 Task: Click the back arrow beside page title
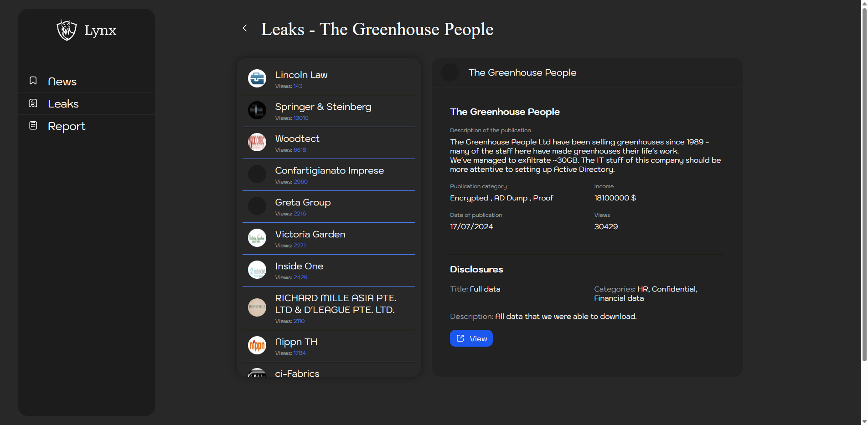pyautogui.click(x=245, y=28)
